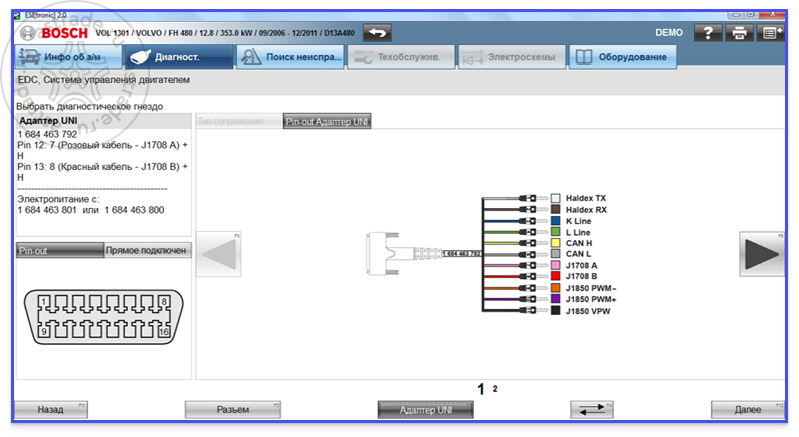Viewport: 799px width, 437px height.
Task: Click the J1850 VPW label
Action: 588,311
